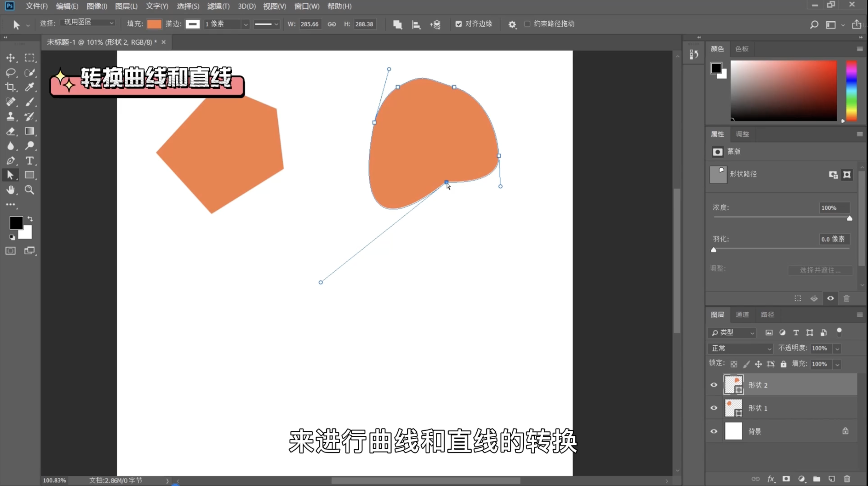Click the orange 填充 color swatch

[x=154, y=24]
